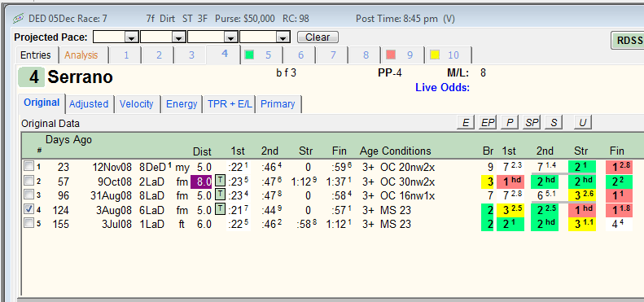
Task: Tick the checkbox for row 1 (12Nov08)
Action: tap(28, 167)
